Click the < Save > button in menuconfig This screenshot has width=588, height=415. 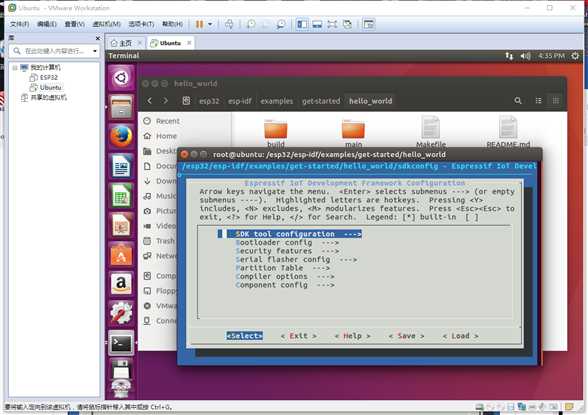click(x=406, y=336)
